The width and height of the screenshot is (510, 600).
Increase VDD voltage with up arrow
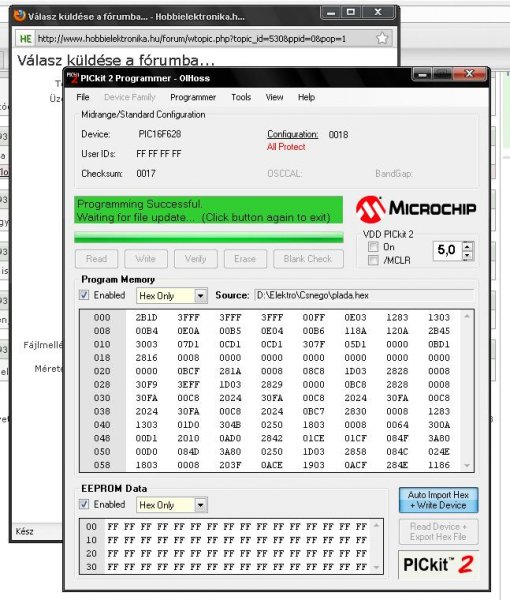click(467, 246)
